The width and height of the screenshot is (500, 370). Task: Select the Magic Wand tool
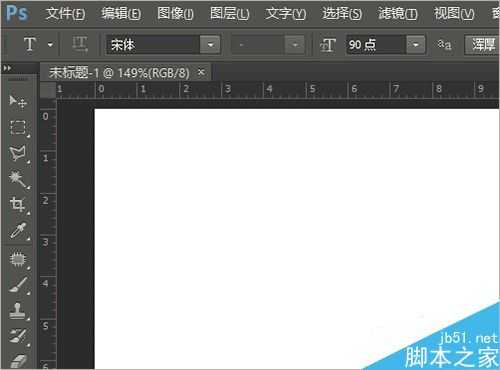click(18, 179)
